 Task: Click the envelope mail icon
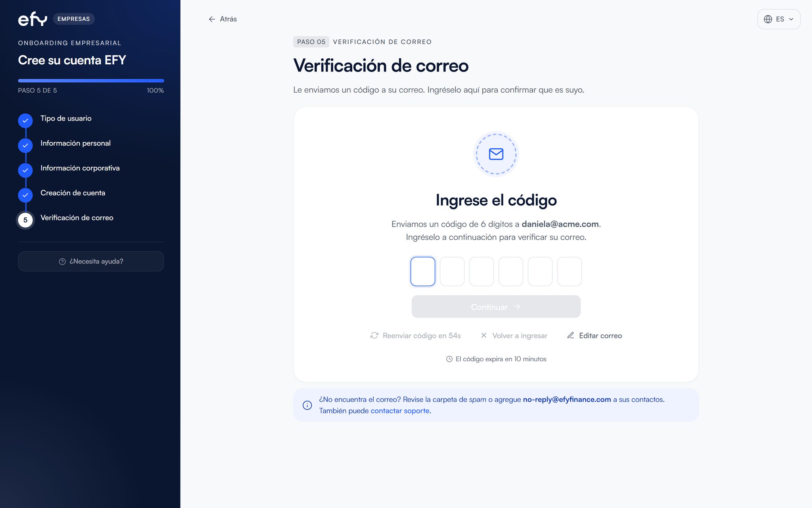(496, 154)
